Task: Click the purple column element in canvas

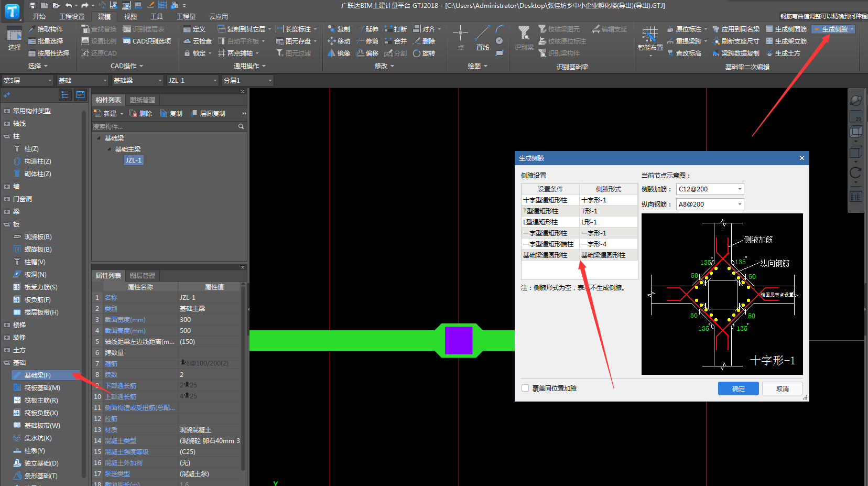Action: coord(459,340)
